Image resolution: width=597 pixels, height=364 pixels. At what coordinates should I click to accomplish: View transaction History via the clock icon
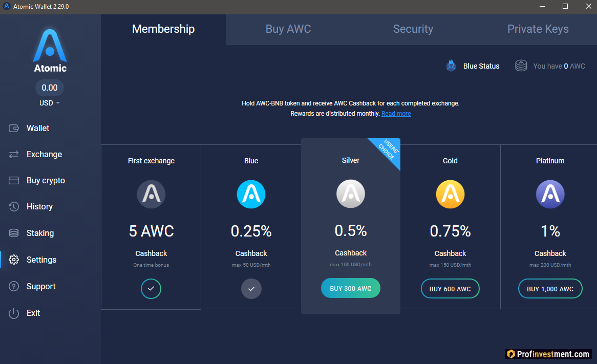tap(14, 206)
